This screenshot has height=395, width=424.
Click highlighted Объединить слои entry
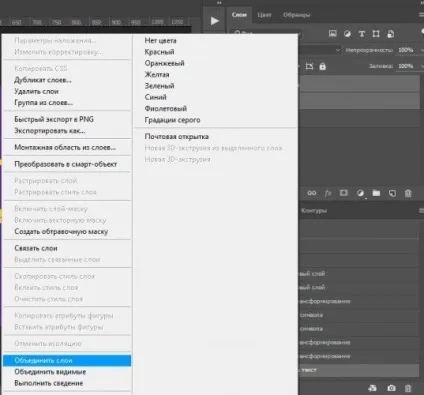tap(67, 360)
